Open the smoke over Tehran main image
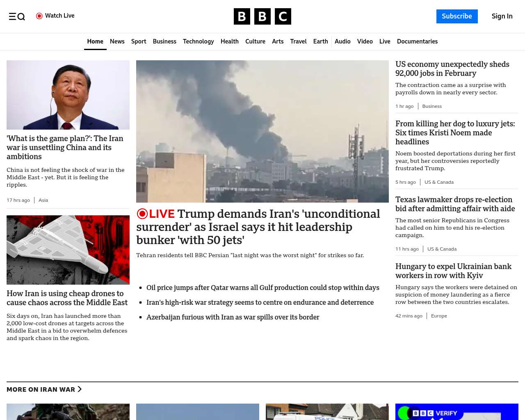This screenshot has height=420, width=525. (262, 131)
